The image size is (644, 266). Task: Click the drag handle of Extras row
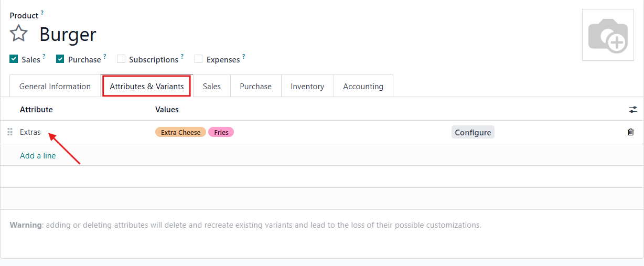(x=10, y=132)
